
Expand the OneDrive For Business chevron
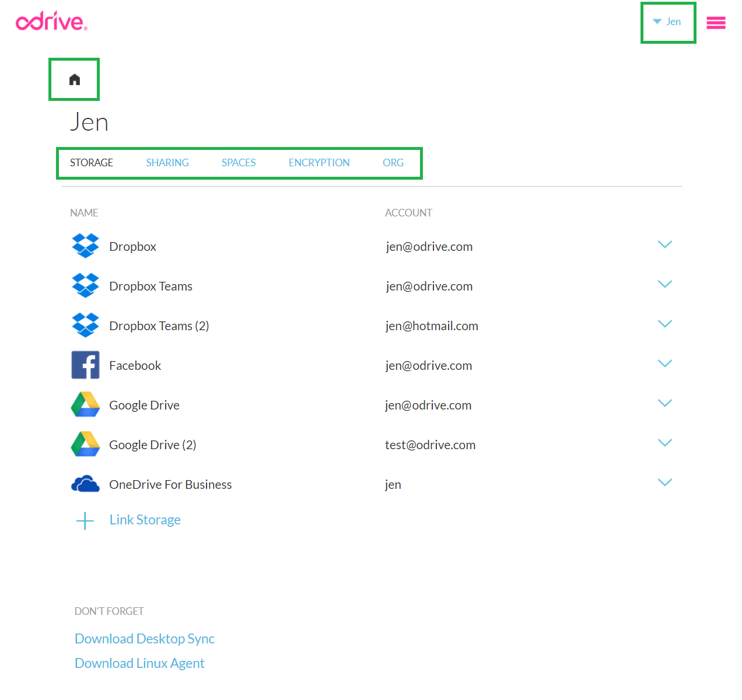[664, 482]
